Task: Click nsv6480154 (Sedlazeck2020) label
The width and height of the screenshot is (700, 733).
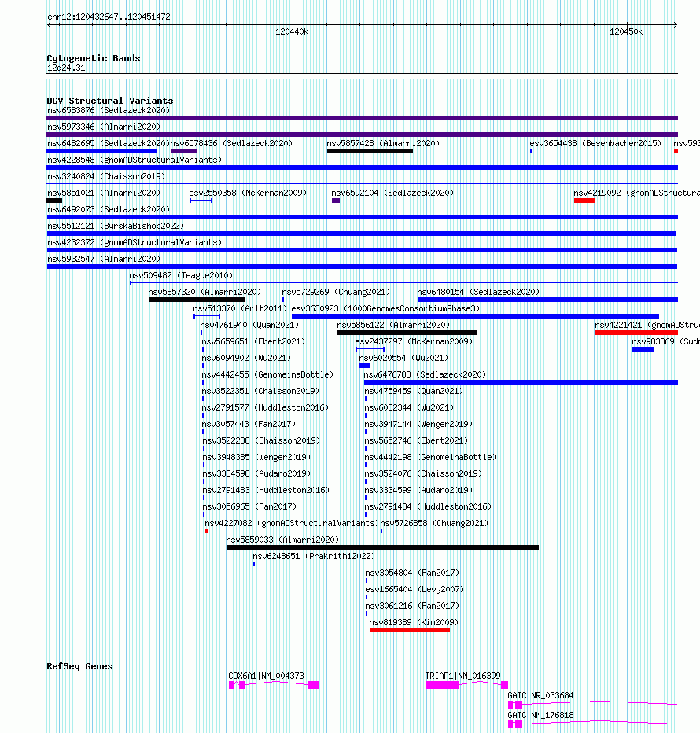Action: [478, 292]
